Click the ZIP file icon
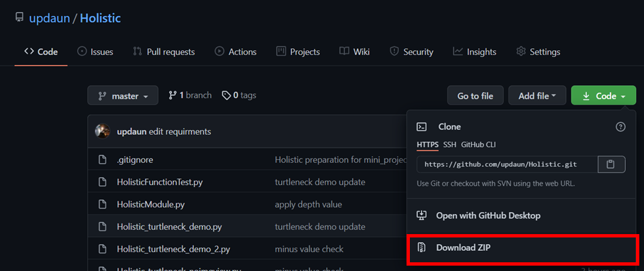Screen dimensions: 644x271 tap(421, 248)
